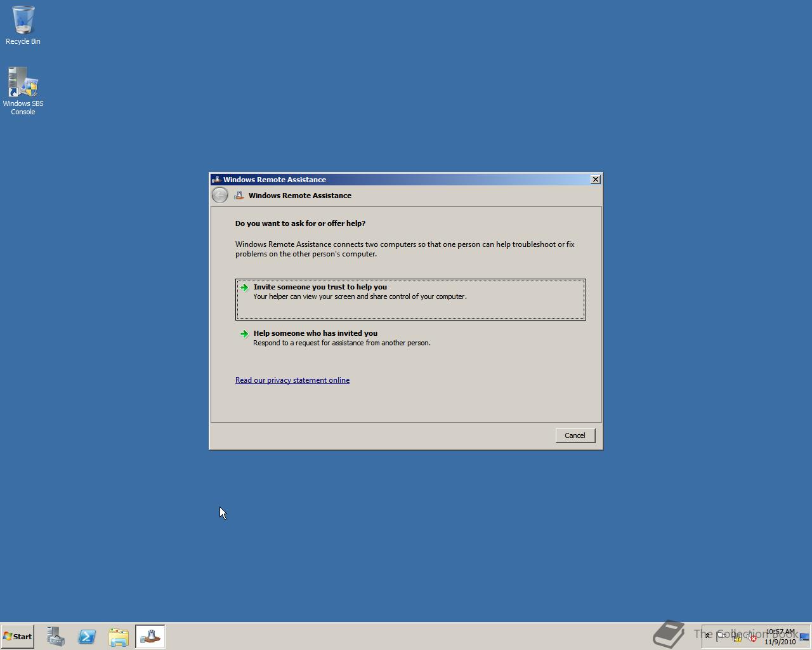Click the muted volume tray icon
This screenshot has height=650, width=812.
(752, 637)
